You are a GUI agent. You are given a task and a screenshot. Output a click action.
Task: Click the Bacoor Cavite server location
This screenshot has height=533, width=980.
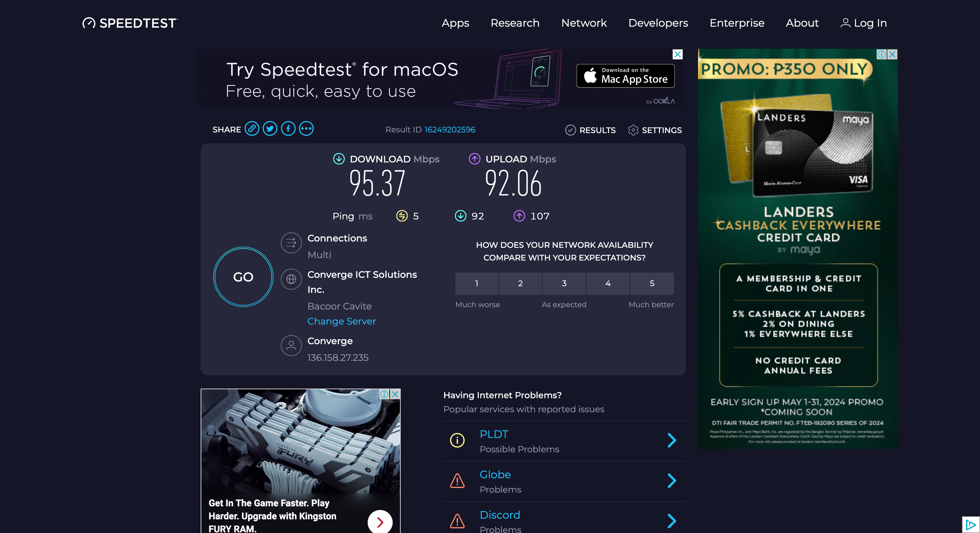339,306
